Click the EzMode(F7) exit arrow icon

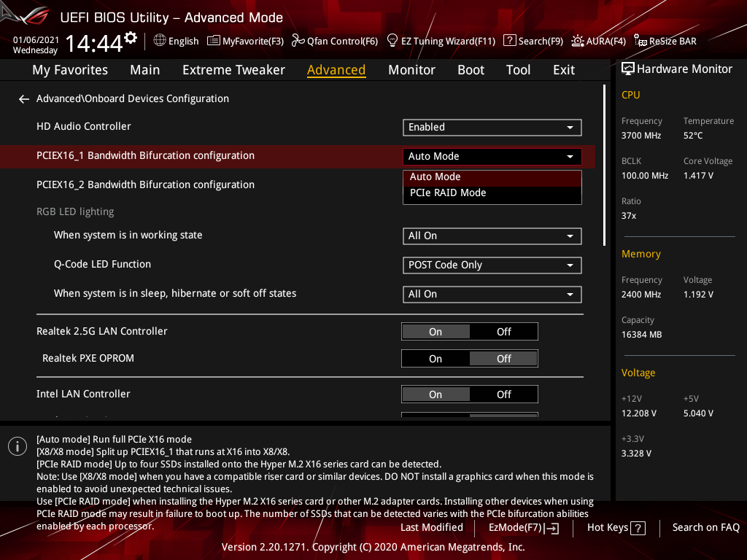point(551,528)
